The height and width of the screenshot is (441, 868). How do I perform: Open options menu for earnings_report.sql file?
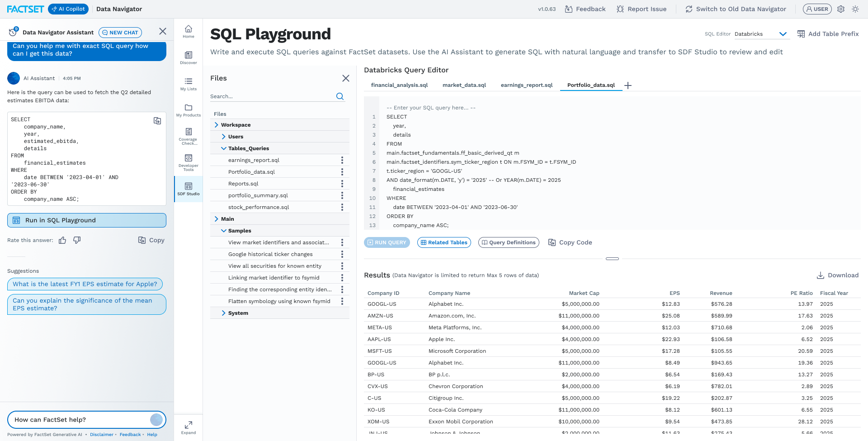[x=342, y=160]
